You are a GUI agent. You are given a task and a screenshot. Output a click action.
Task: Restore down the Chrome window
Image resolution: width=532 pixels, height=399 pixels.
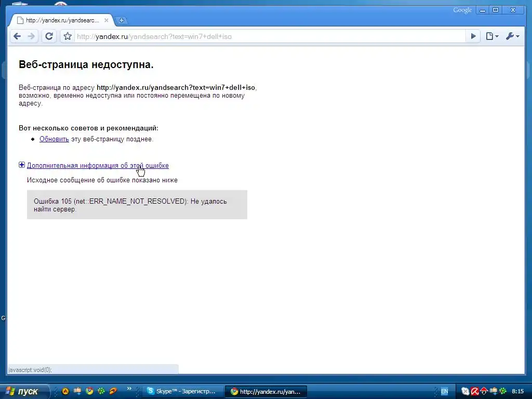[x=496, y=10]
